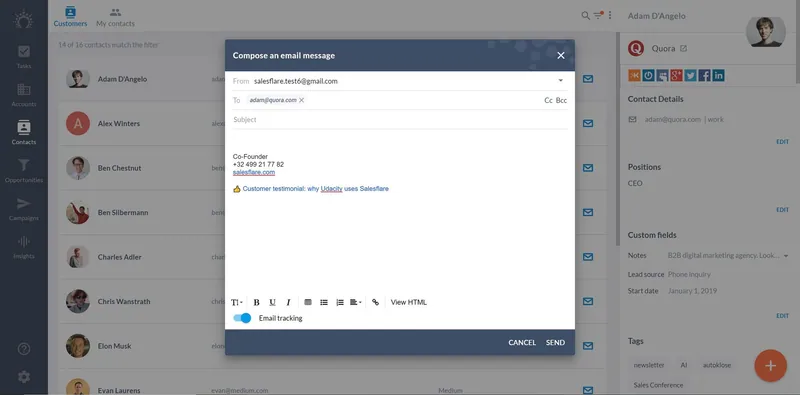The height and width of the screenshot is (395, 800).
Task: Open Campaigns from the left sidebar
Action: click(x=23, y=209)
